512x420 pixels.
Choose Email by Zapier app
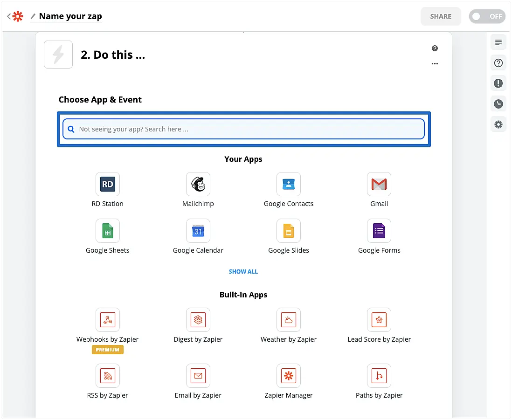click(x=198, y=376)
